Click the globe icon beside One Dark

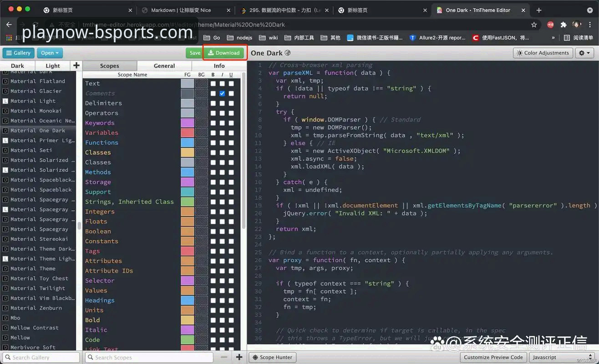pos(287,53)
